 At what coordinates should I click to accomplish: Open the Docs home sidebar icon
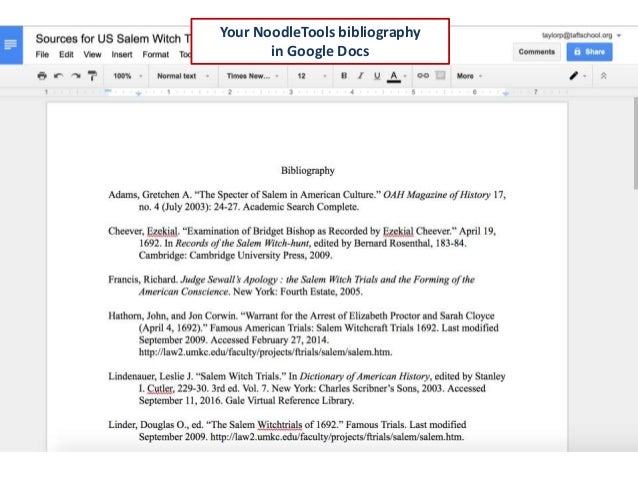click(x=12, y=46)
